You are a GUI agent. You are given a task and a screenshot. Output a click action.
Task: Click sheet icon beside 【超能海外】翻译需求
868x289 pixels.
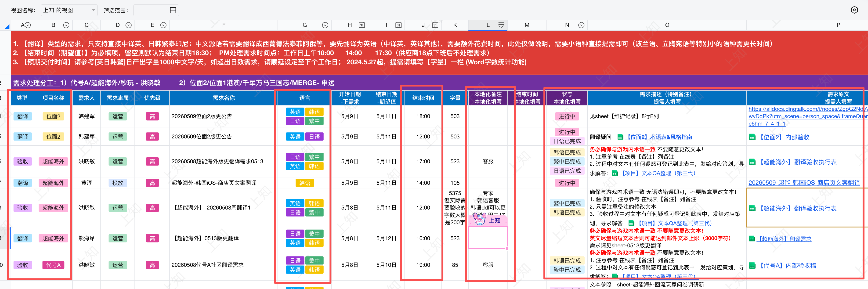coord(752,239)
